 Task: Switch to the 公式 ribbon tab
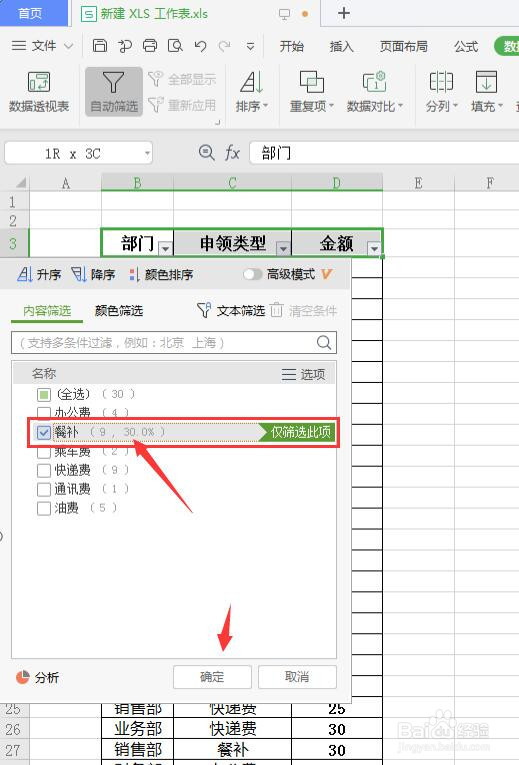click(466, 46)
